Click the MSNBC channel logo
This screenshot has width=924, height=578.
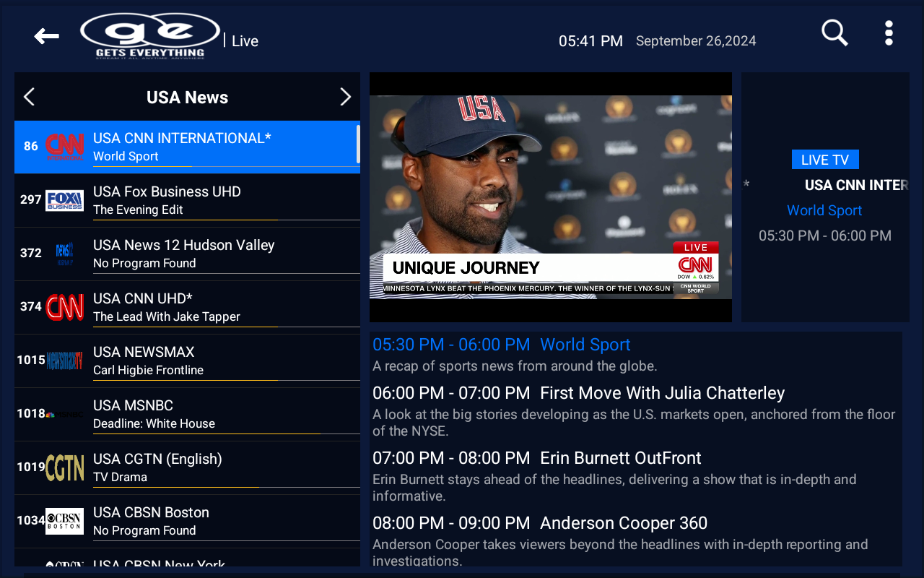coord(64,414)
